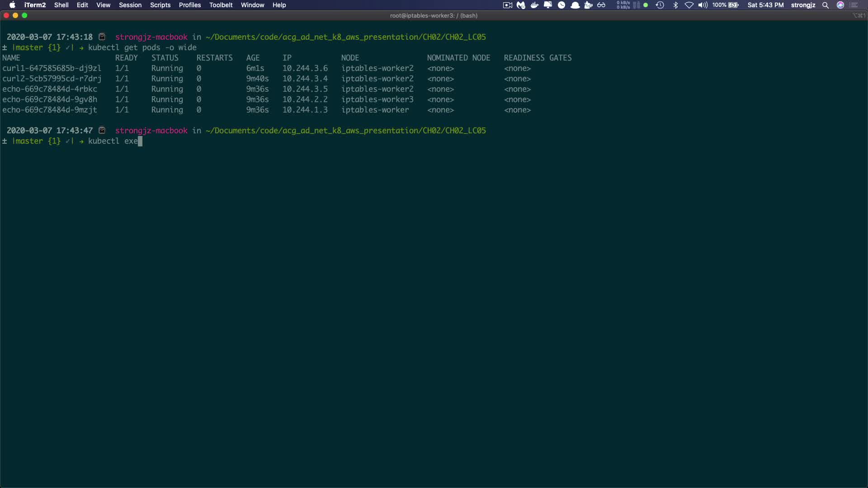The height and width of the screenshot is (488, 868).
Task: Open the Wi-Fi status menu
Action: click(x=689, y=5)
